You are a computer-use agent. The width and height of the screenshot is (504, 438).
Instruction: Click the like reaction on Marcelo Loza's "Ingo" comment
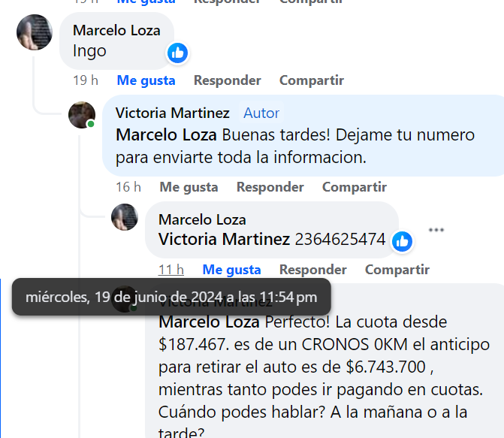pos(177,53)
